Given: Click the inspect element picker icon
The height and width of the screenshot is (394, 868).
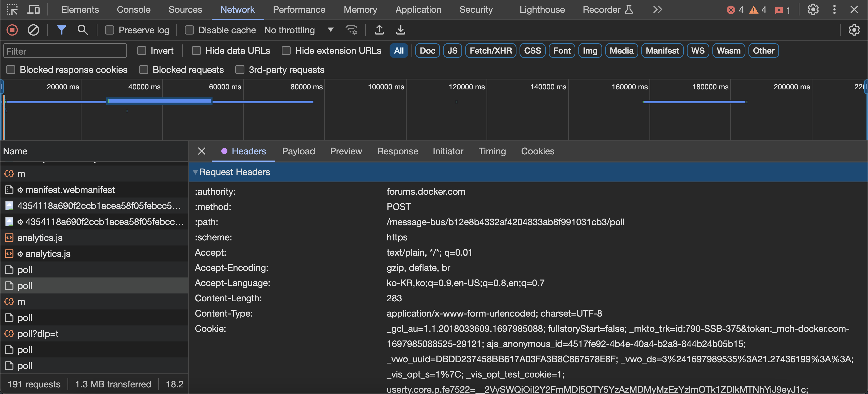Looking at the screenshot, I should (12, 9).
